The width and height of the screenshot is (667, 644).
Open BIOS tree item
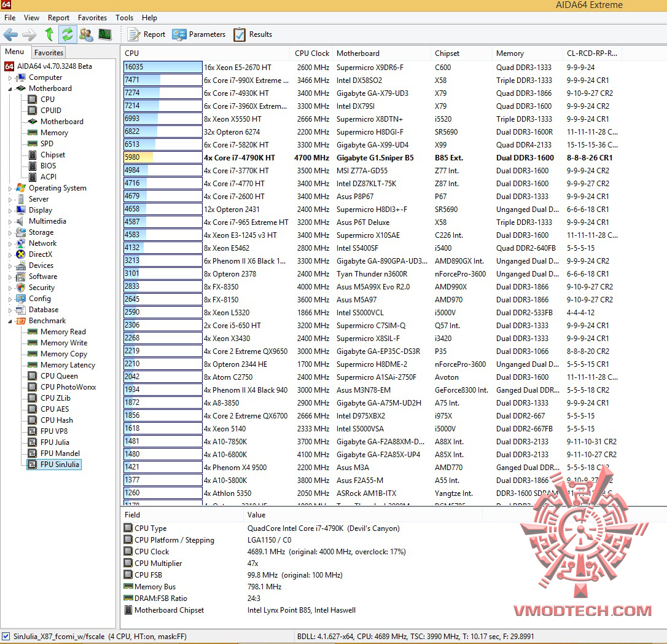[x=48, y=165]
